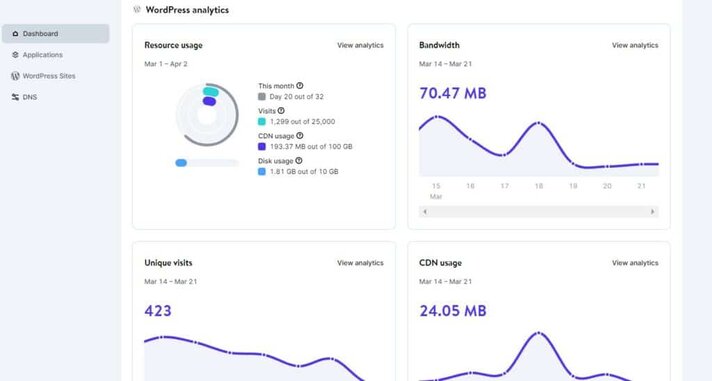
Task: Click help icon beside Disk usage
Action: pyautogui.click(x=299, y=160)
